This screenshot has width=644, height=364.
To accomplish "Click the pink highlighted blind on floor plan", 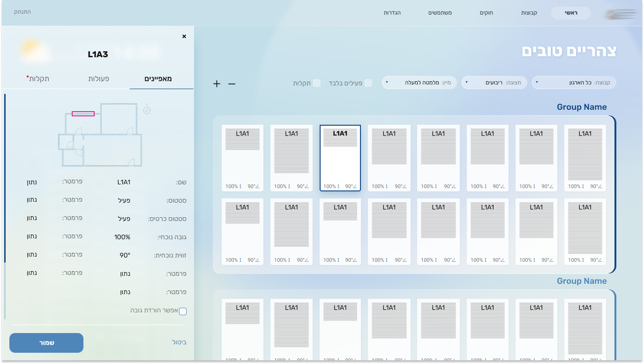I will 83,114.
